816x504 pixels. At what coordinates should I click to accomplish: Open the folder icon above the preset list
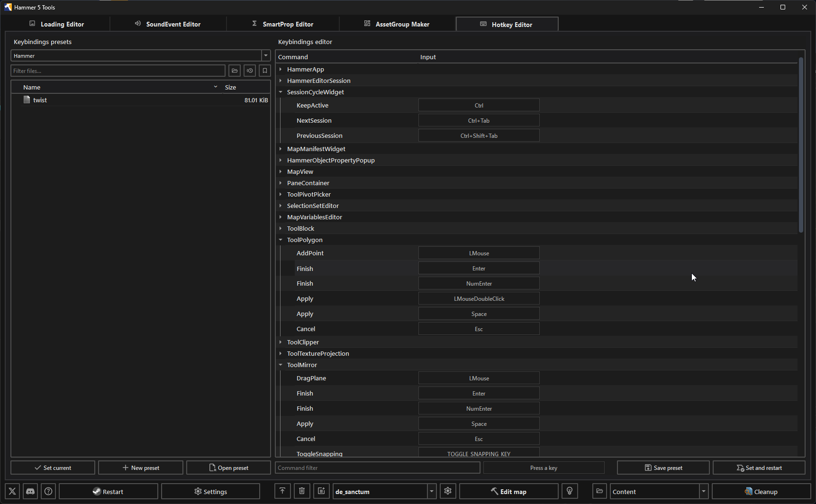pyautogui.click(x=235, y=71)
